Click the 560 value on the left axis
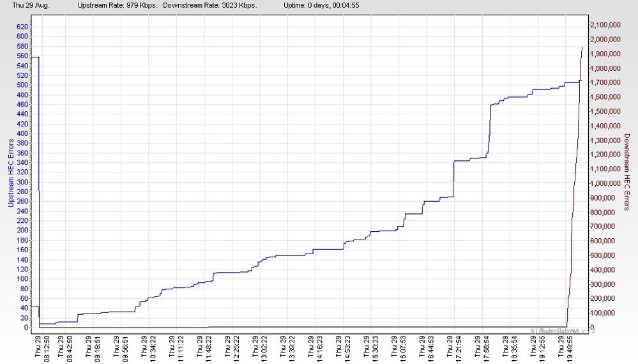This screenshot has height=364, width=638. point(22,56)
